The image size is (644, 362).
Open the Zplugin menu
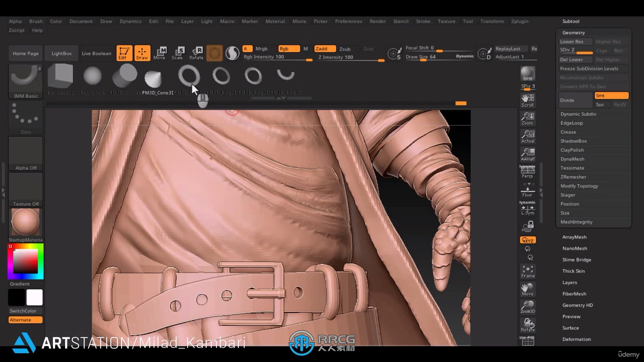(x=520, y=21)
